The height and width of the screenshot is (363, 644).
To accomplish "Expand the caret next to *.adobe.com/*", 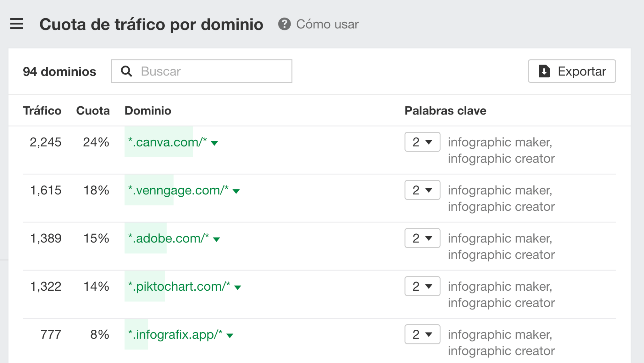I will [216, 239].
